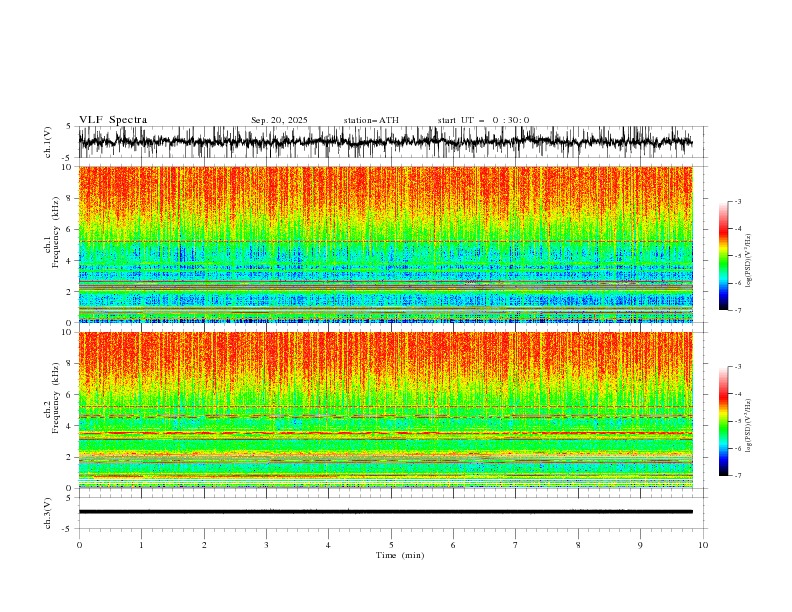
Task: Click the "station=ATH" header label
Action: pos(371,120)
